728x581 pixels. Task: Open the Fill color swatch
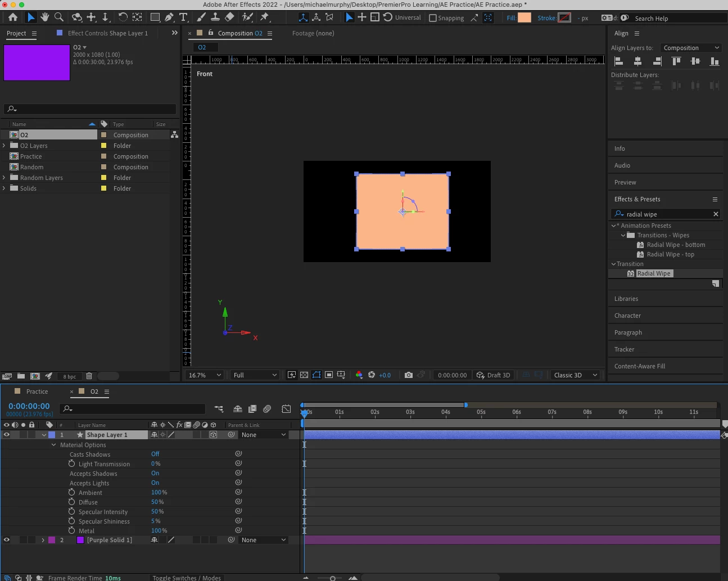[x=524, y=18]
